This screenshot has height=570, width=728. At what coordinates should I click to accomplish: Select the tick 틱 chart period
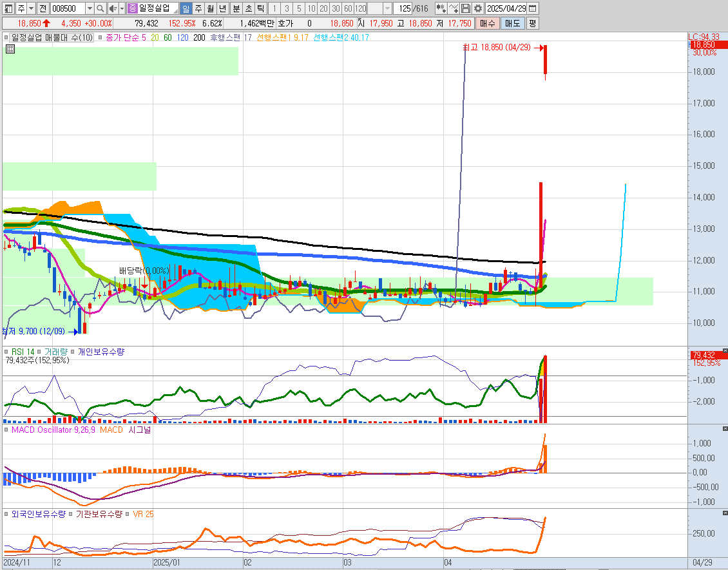click(x=261, y=8)
